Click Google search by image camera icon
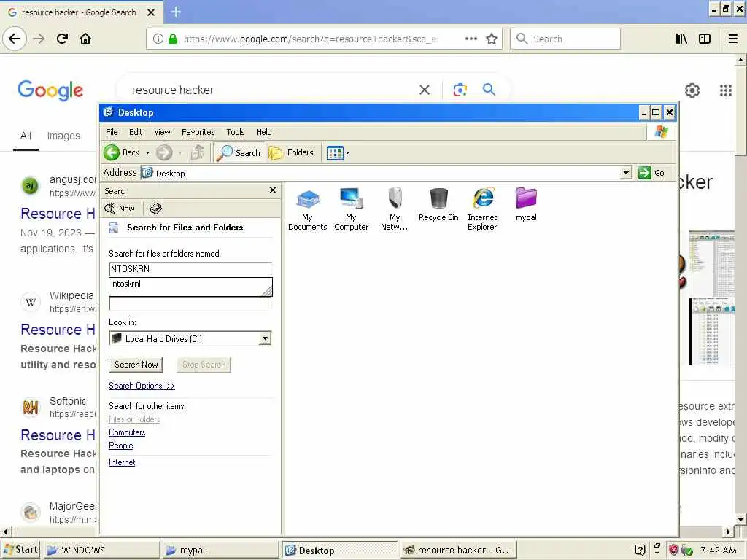Viewport: 747px width, 560px height. point(460,90)
